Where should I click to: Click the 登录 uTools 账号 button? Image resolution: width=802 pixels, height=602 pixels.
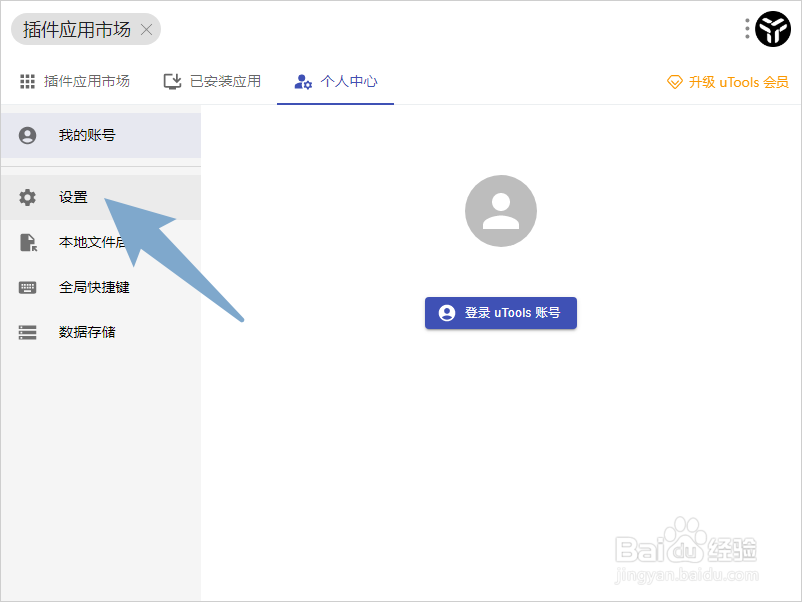click(500, 313)
